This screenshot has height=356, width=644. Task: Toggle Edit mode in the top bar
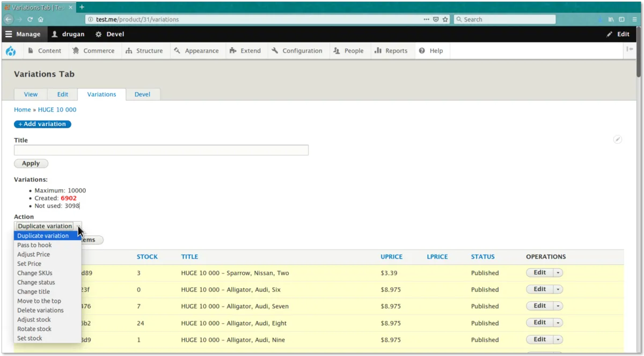pyautogui.click(x=618, y=34)
